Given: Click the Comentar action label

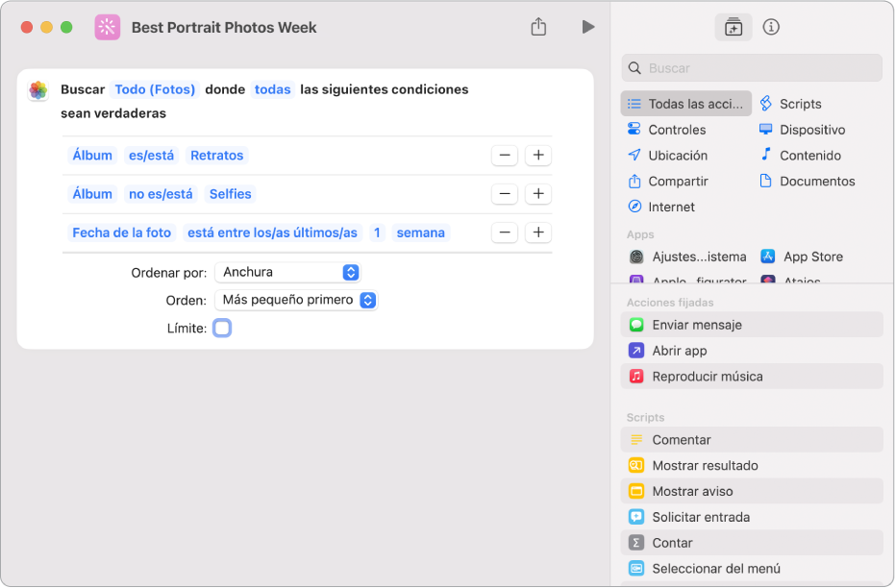Looking at the screenshot, I should pyautogui.click(x=682, y=440).
